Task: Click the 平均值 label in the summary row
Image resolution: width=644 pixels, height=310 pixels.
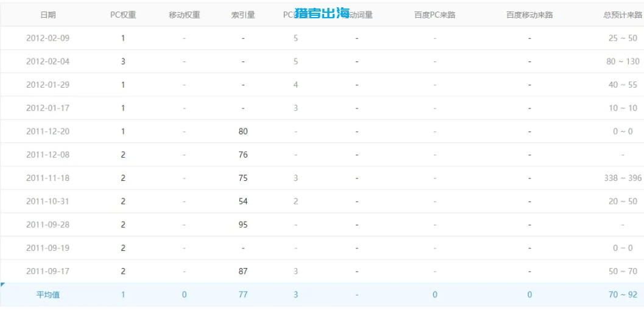Action: (x=48, y=294)
